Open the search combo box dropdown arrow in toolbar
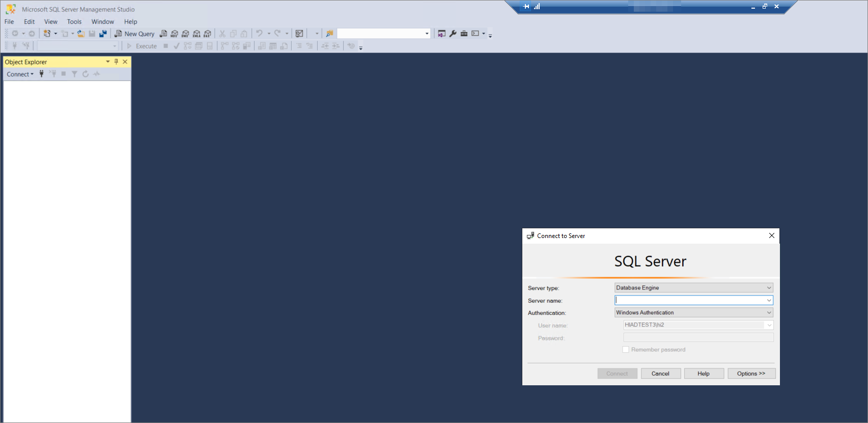Image resolution: width=868 pixels, height=423 pixels. 427,34
